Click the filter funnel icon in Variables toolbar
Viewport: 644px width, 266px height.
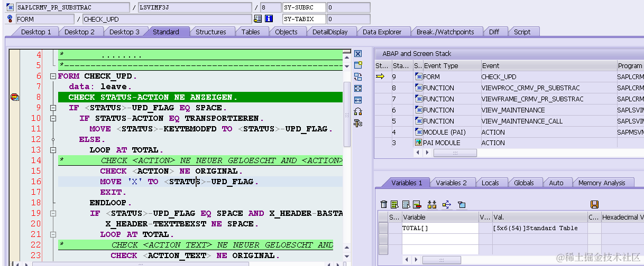click(461, 204)
